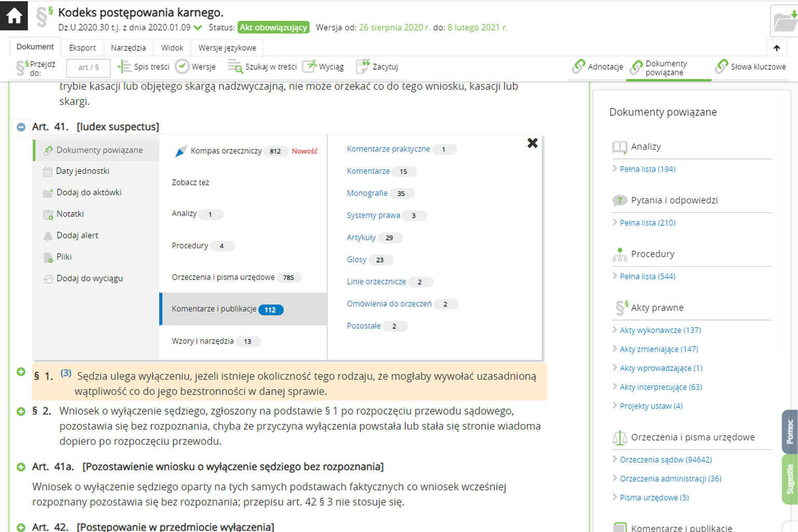
Task: Open the document version date dropdown arrow
Action: 198,28
